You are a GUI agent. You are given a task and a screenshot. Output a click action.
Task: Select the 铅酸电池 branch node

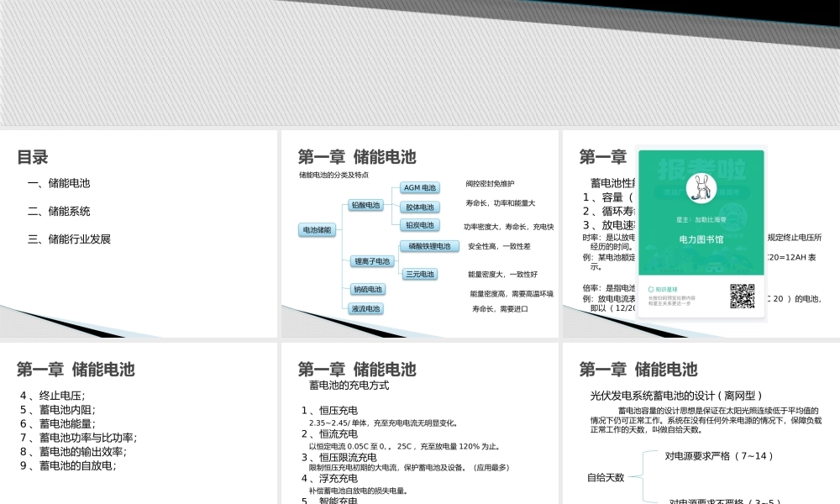[367, 204]
